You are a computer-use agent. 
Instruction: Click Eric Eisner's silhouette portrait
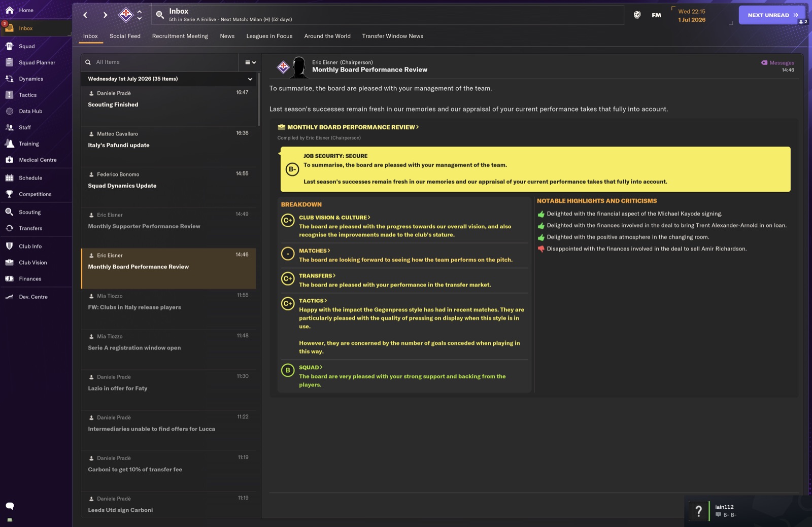coord(299,67)
